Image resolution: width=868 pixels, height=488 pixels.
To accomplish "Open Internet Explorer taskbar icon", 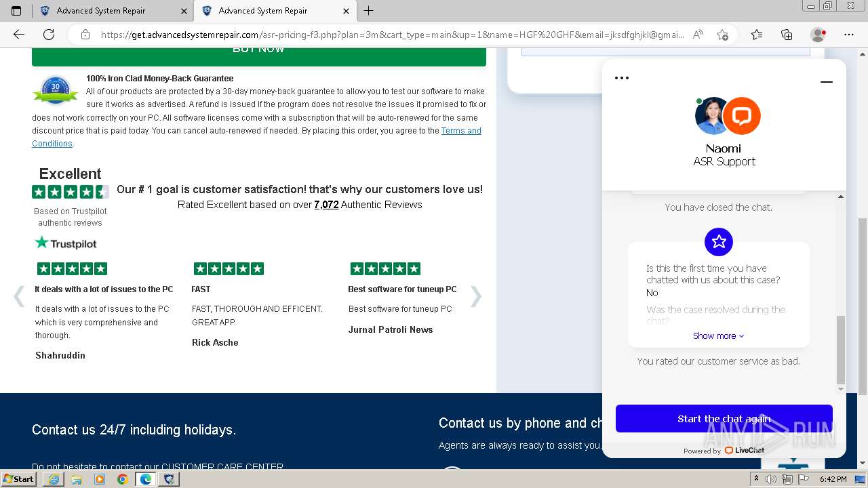I will tap(54, 479).
